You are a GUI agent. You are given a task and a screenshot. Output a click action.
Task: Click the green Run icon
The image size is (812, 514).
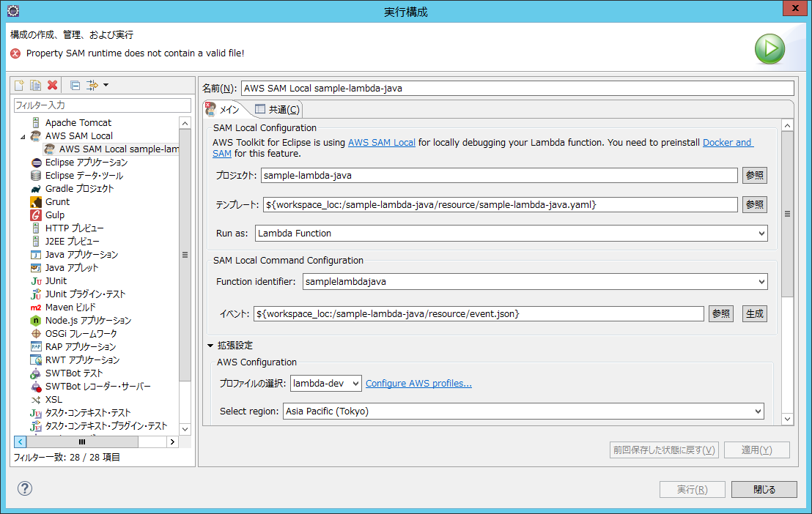point(769,49)
